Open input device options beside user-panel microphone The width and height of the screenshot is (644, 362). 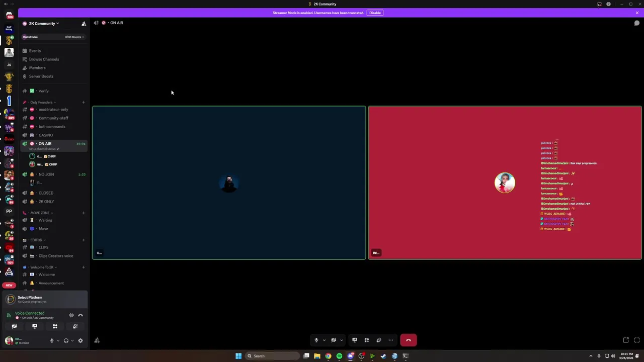(58, 340)
